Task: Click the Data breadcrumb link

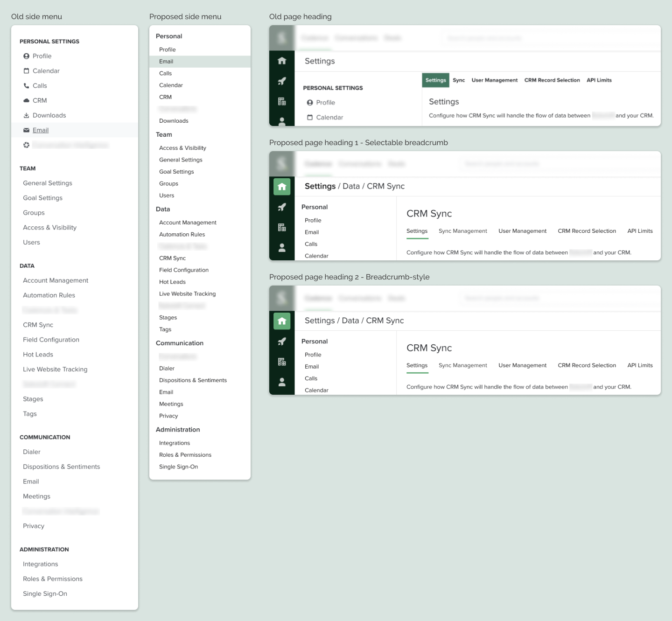Action: pos(351,186)
